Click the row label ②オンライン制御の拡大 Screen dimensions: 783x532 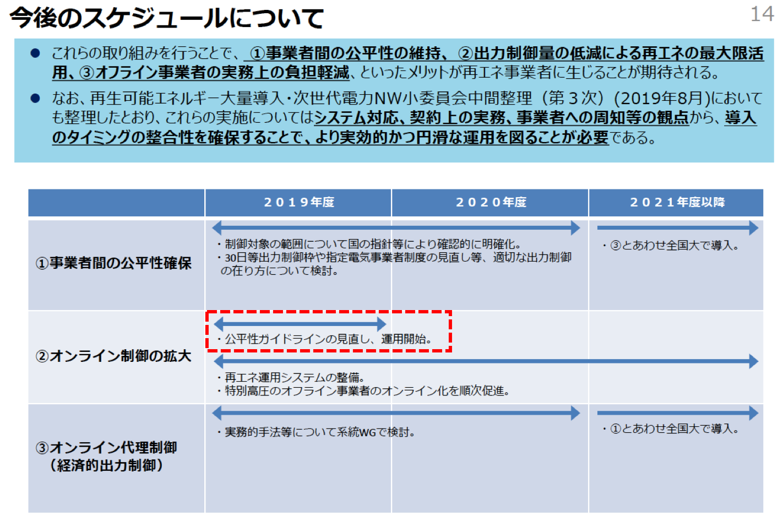113,356
